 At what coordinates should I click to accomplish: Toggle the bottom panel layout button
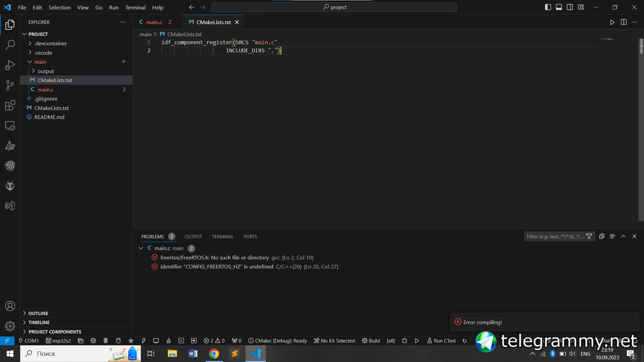pos(559,7)
